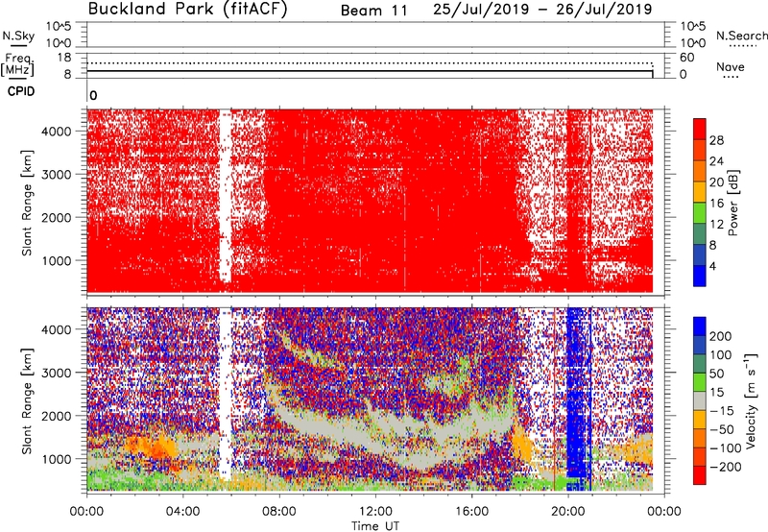Click the solid frequency line in the Freq panel
The height and width of the screenshot is (532, 768).
pyautogui.click(x=370, y=71)
